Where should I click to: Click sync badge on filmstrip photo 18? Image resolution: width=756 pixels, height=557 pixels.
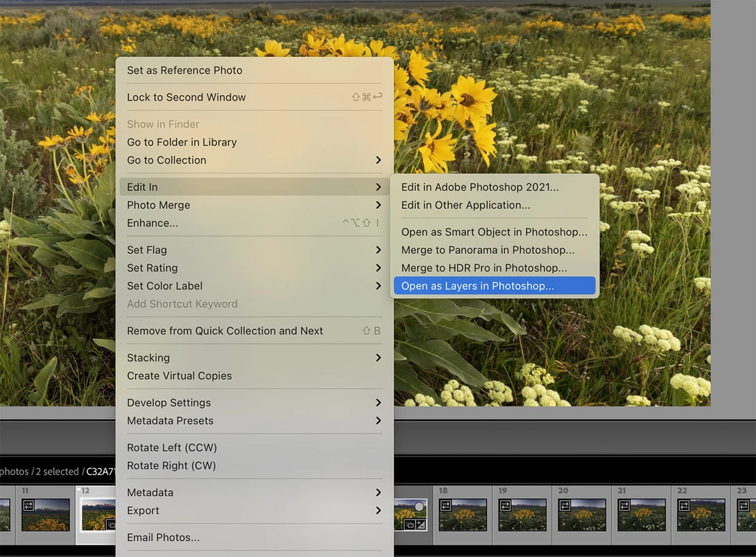click(x=445, y=506)
